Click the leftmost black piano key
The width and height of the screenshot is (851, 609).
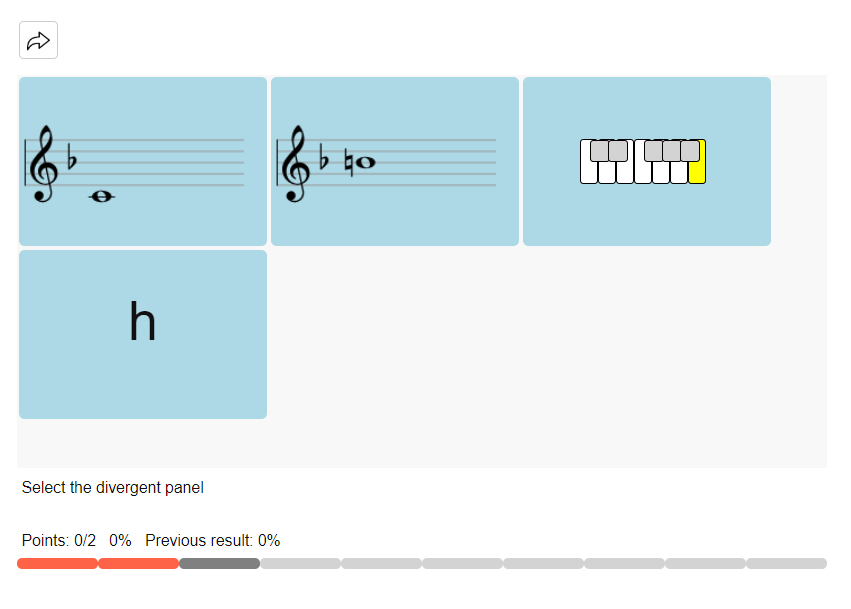point(599,151)
